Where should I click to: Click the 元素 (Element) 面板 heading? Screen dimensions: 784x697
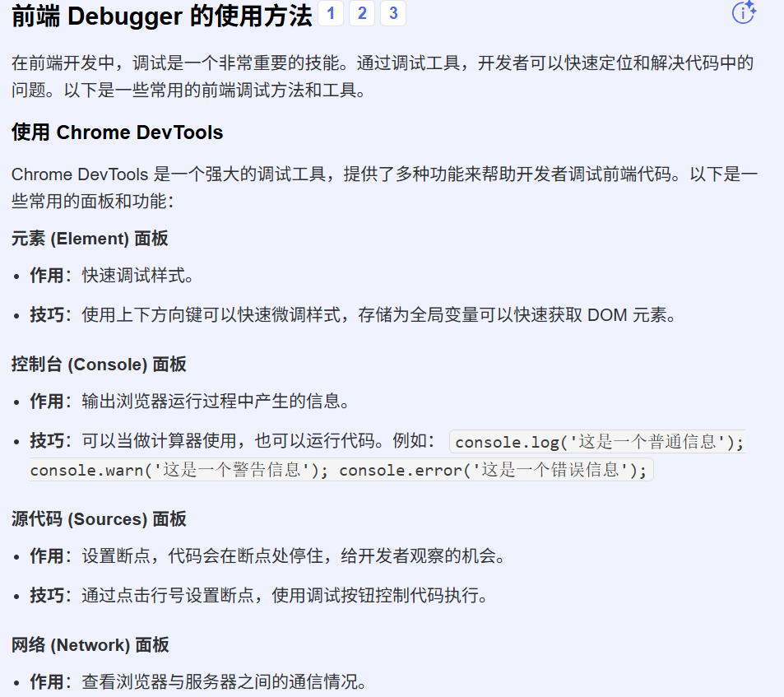90,239
